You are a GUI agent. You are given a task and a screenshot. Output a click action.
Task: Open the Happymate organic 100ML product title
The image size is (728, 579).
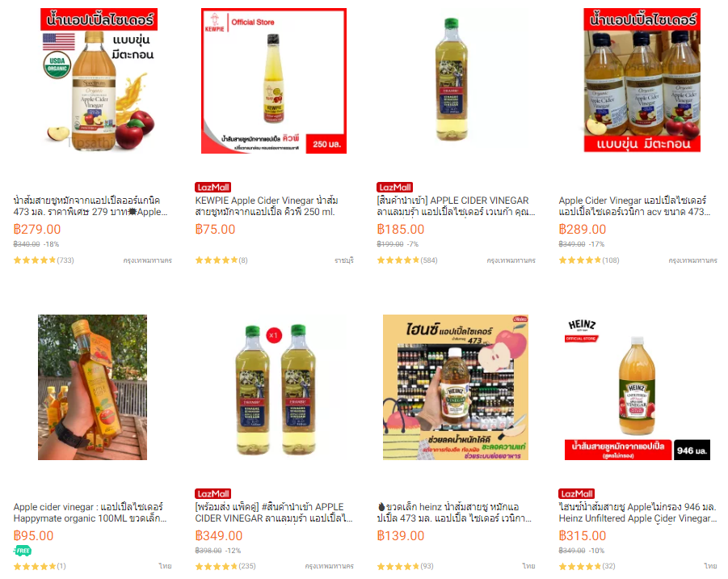tap(90, 513)
